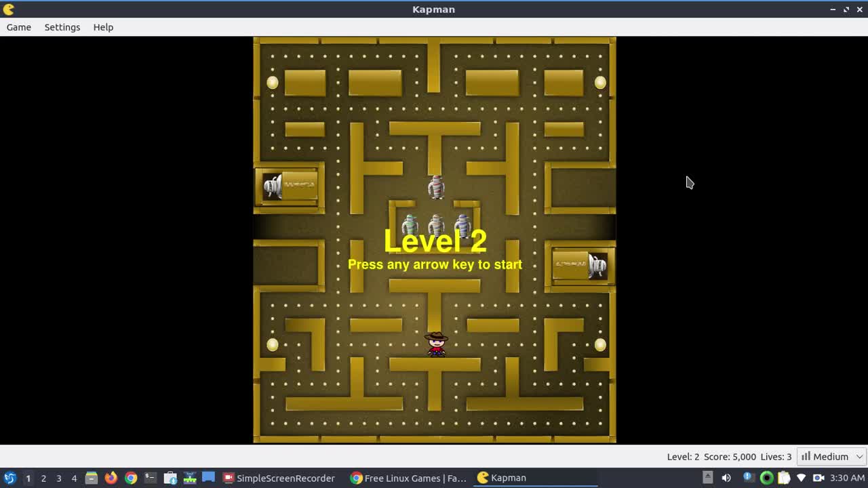Minimize the Kapman window
The image size is (868, 488).
[833, 9]
